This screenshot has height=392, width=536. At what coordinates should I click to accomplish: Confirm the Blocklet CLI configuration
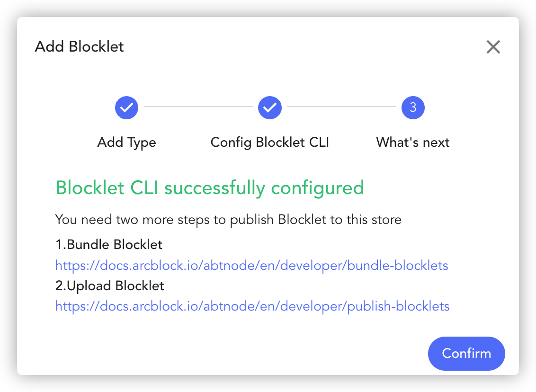[x=466, y=353]
